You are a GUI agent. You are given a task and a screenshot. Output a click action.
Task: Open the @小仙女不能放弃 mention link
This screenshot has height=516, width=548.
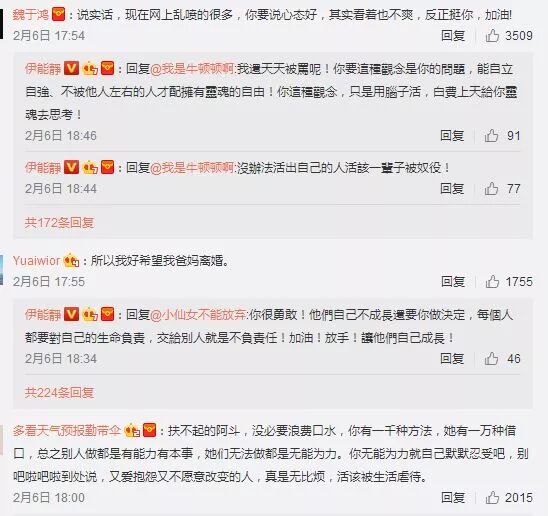tap(199, 315)
